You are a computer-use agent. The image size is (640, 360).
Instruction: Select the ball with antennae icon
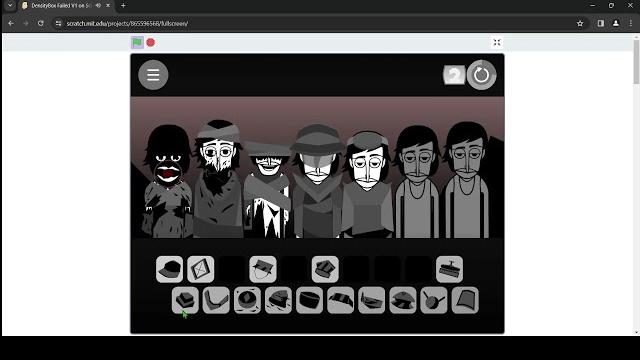tap(434, 300)
